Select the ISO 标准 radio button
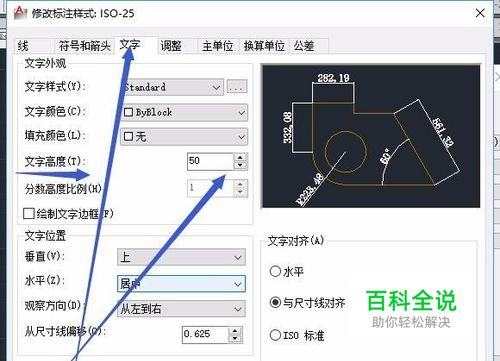 click(x=275, y=335)
